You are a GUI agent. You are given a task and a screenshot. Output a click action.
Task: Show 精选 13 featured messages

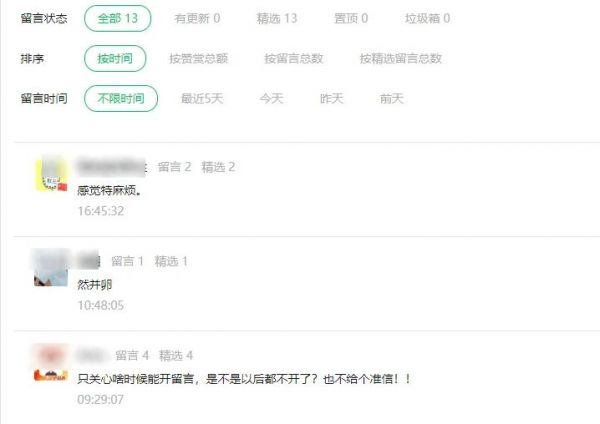coord(277,18)
